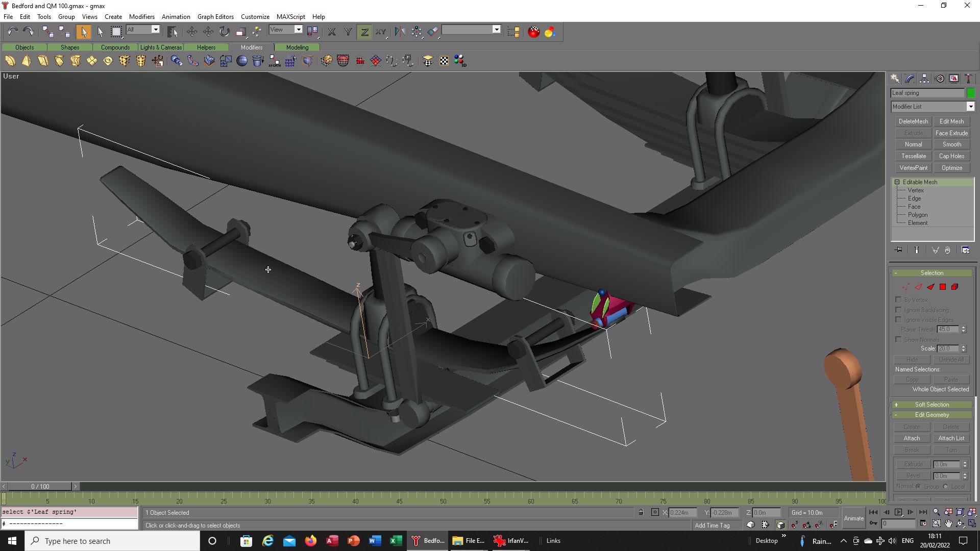Select the Rotate tool in toolbar
Viewport: 980px width, 551px height.
click(225, 32)
